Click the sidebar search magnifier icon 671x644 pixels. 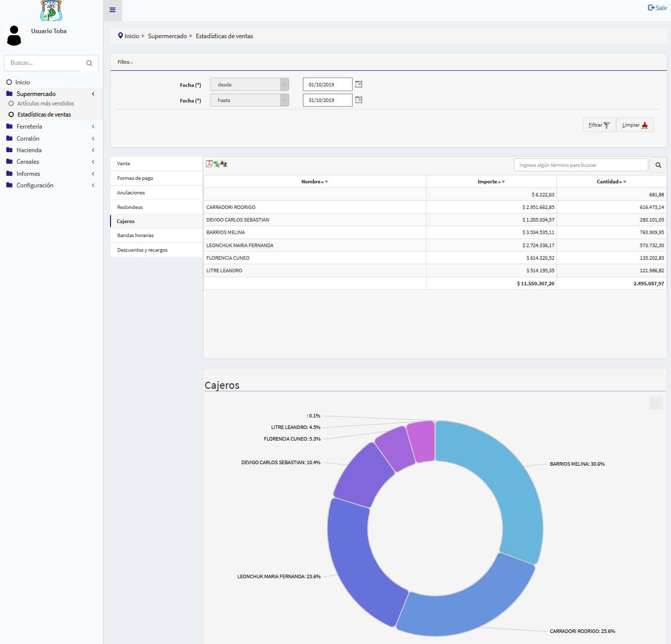pyautogui.click(x=89, y=63)
